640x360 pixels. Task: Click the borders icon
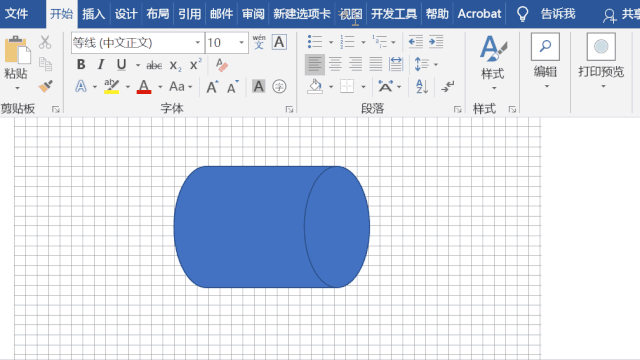[347, 87]
